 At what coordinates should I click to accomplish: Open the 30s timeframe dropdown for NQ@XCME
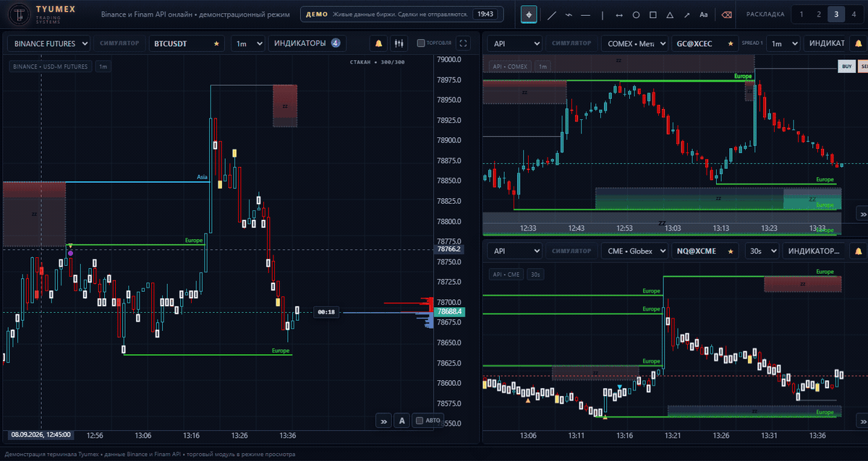pos(762,251)
